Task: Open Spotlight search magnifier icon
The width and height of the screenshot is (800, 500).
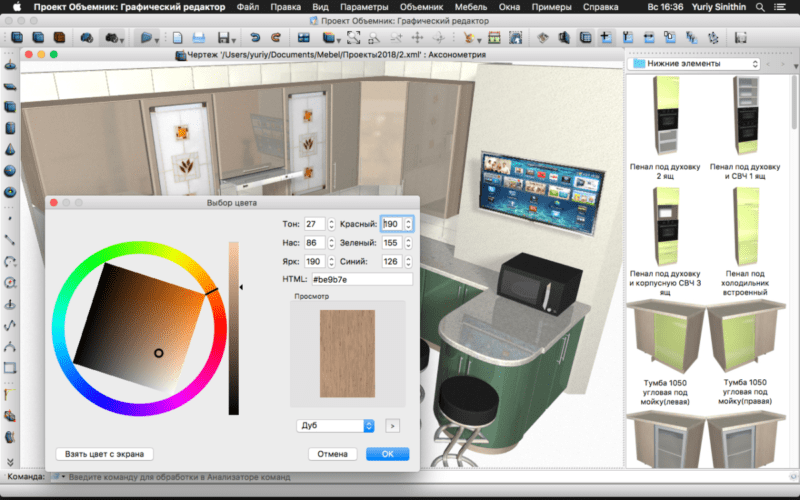Action: pyautogui.click(x=760, y=7)
